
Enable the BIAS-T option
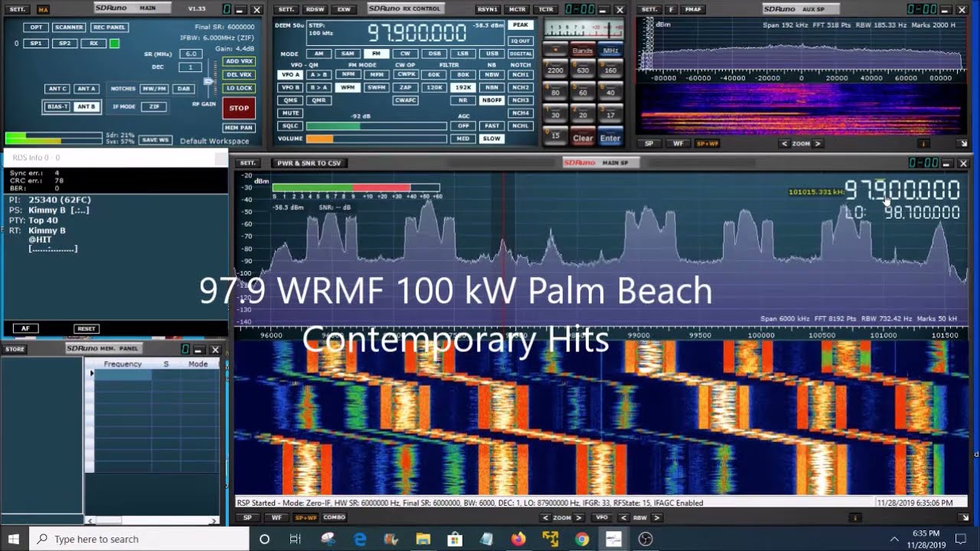pos(57,106)
